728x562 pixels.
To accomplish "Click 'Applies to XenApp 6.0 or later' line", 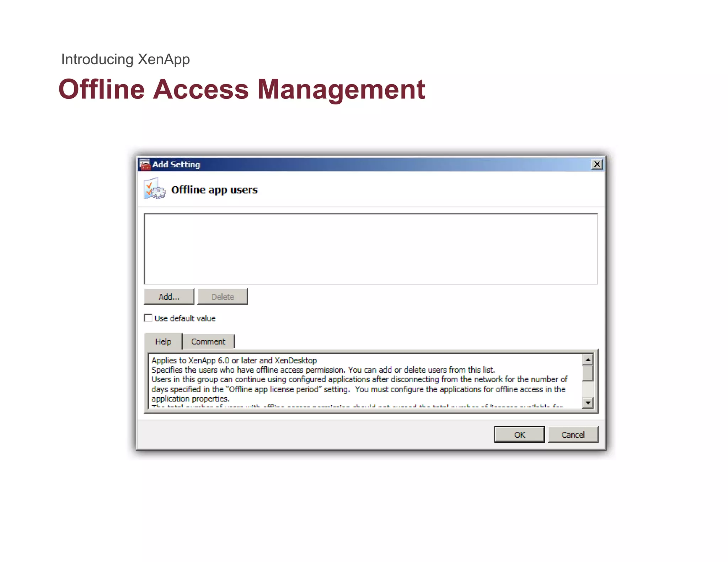I will [x=234, y=360].
